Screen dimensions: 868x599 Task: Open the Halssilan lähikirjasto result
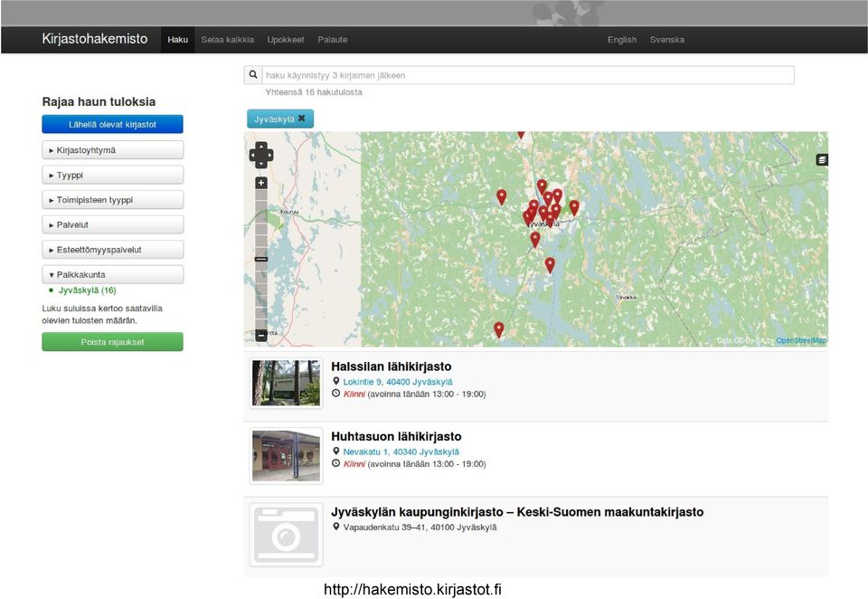coord(392,366)
